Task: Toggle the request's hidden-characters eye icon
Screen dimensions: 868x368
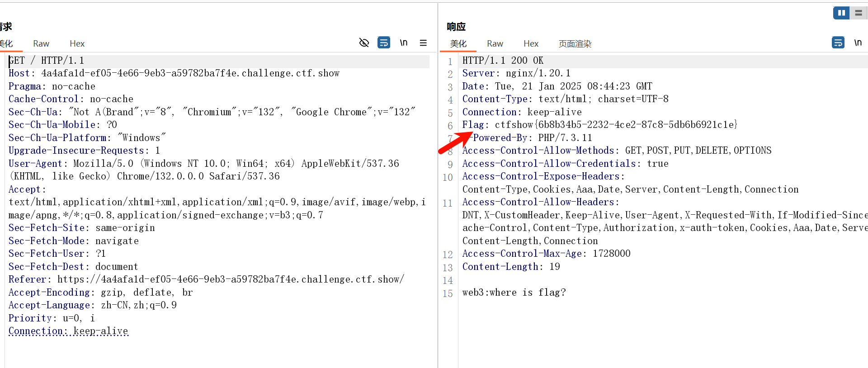Action: [x=364, y=43]
